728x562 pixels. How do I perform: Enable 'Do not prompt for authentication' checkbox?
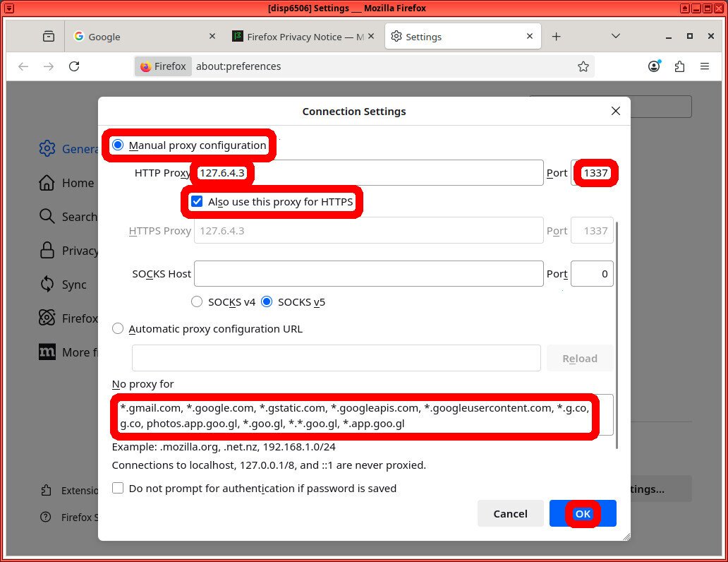tap(118, 488)
